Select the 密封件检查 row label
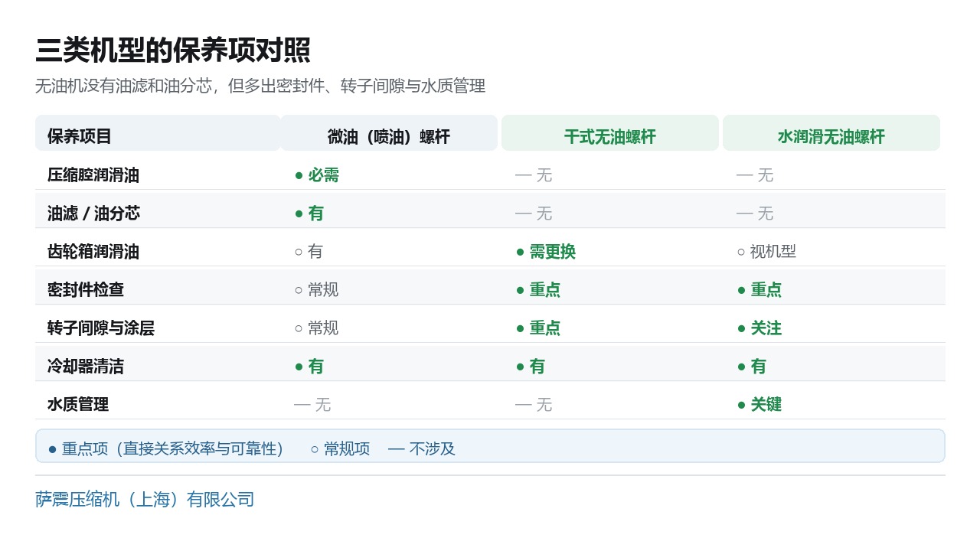980x551 pixels. 86,289
